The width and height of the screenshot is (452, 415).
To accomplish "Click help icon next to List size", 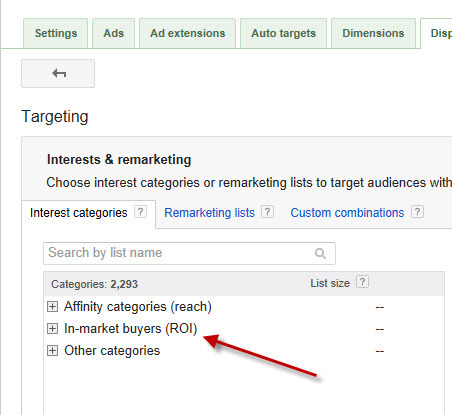I will pos(362,282).
